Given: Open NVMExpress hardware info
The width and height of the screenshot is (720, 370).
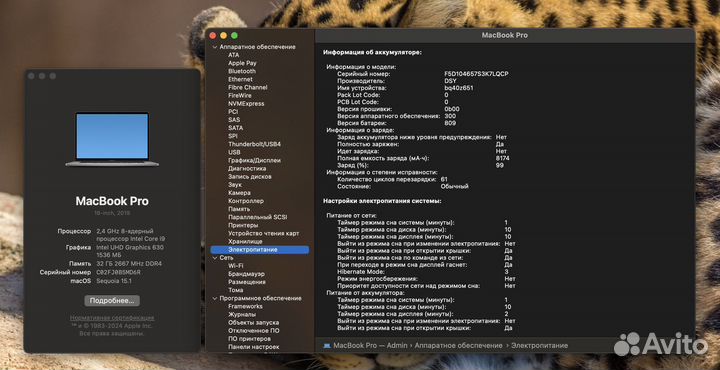Looking at the screenshot, I should (x=246, y=104).
